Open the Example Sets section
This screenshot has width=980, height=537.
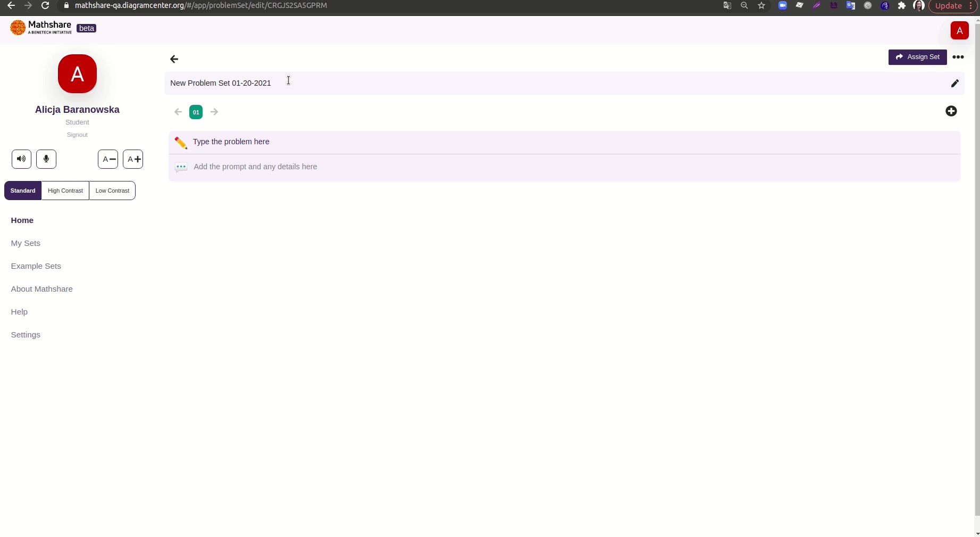click(x=35, y=266)
